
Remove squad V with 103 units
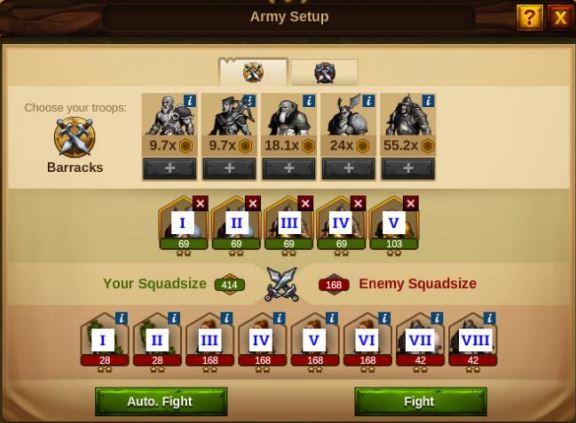(x=411, y=203)
